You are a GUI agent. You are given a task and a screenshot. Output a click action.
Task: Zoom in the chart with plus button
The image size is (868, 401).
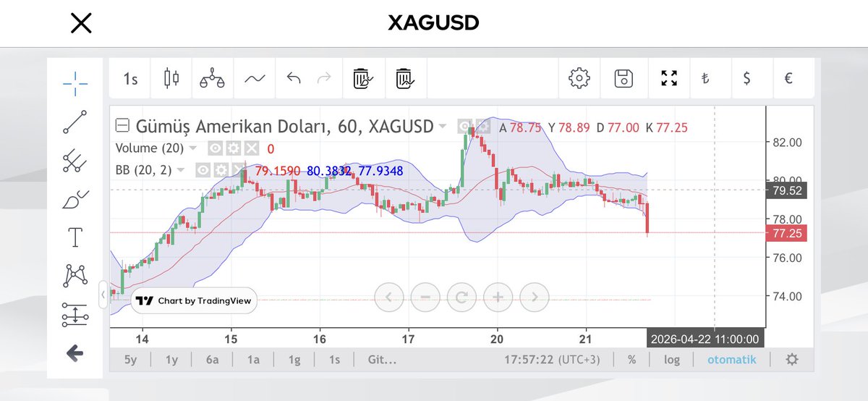[498, 296]
